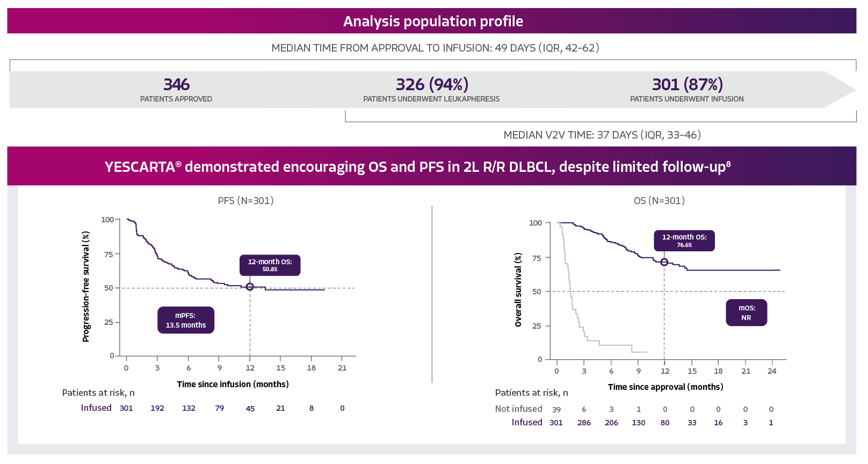Screen dimensions: 868x464
Task: Select "PATIENTS UNDERWENT LEUKAPHERESIS" caption
Action: (431, 99)
